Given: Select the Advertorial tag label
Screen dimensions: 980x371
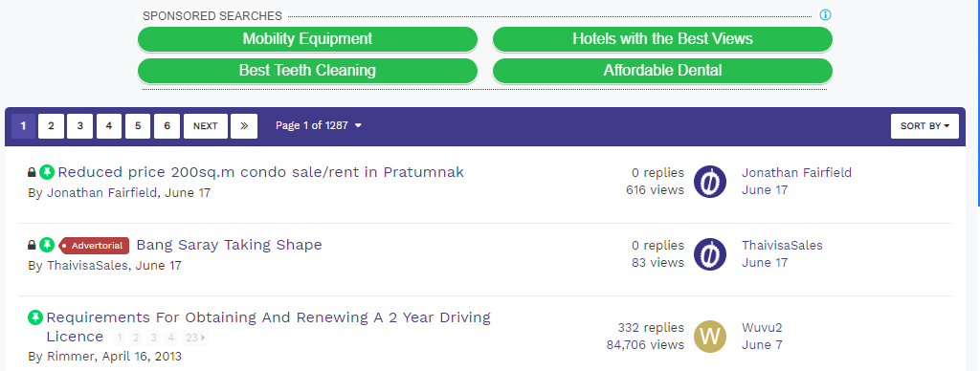Looking at the screenshot, I should click(95, 246).
